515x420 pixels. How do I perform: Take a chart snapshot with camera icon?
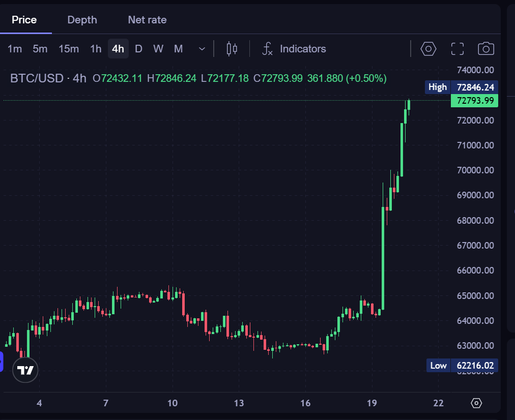(x=486, y=49)
